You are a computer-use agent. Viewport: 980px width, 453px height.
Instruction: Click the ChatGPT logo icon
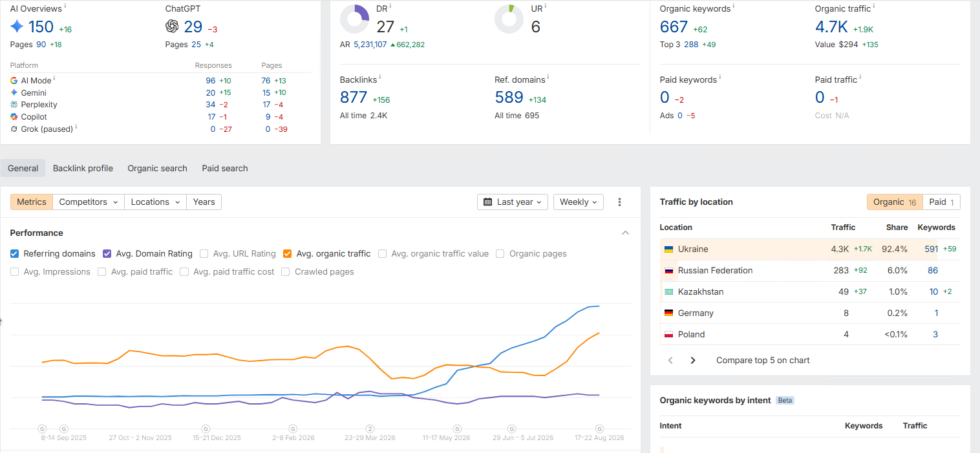pyautogui.click(x=172, y=26)
